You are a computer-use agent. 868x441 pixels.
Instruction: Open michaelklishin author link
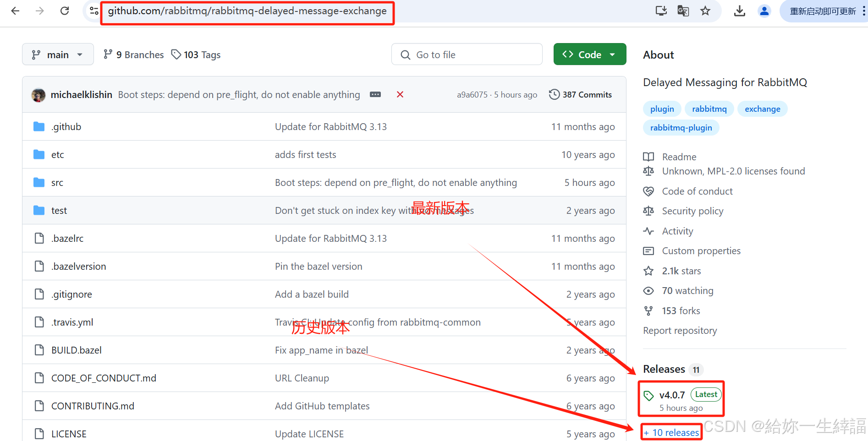tap(82, 95)
